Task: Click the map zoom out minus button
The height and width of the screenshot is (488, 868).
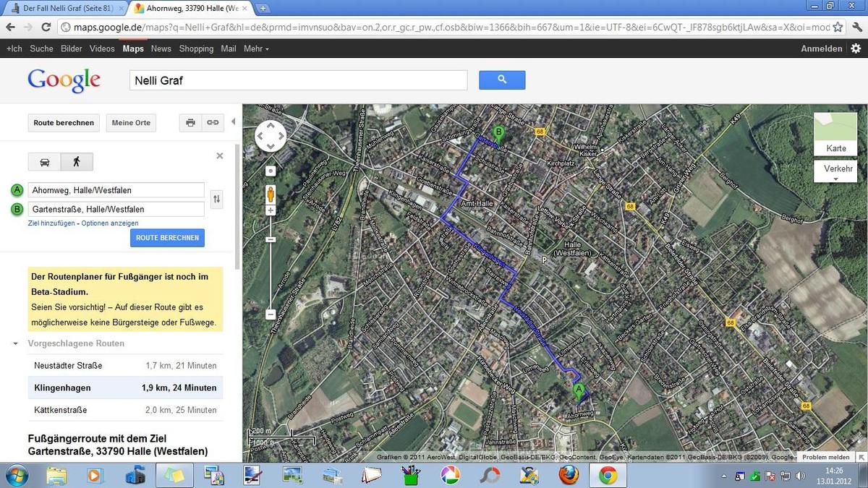Action: [271, 314]
